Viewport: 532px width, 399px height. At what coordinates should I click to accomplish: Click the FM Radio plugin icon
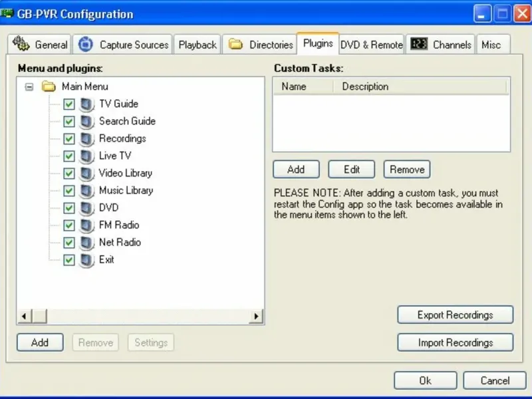tap(86, 225)
